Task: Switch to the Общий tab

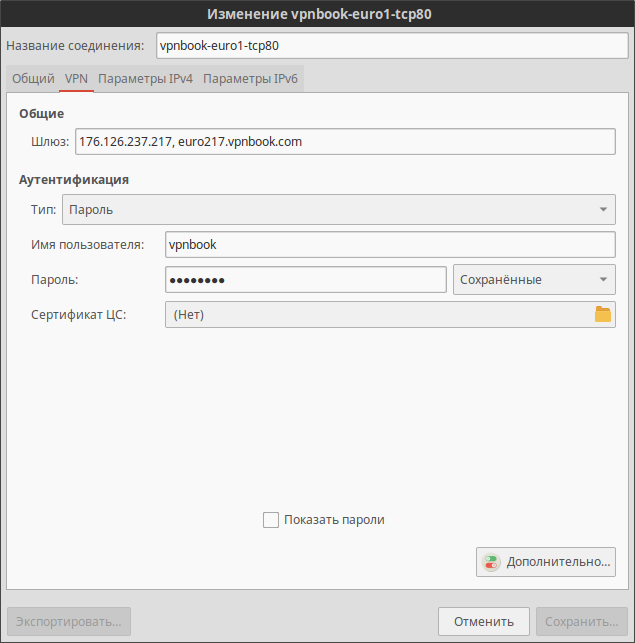Action: (x=33, y=79)
